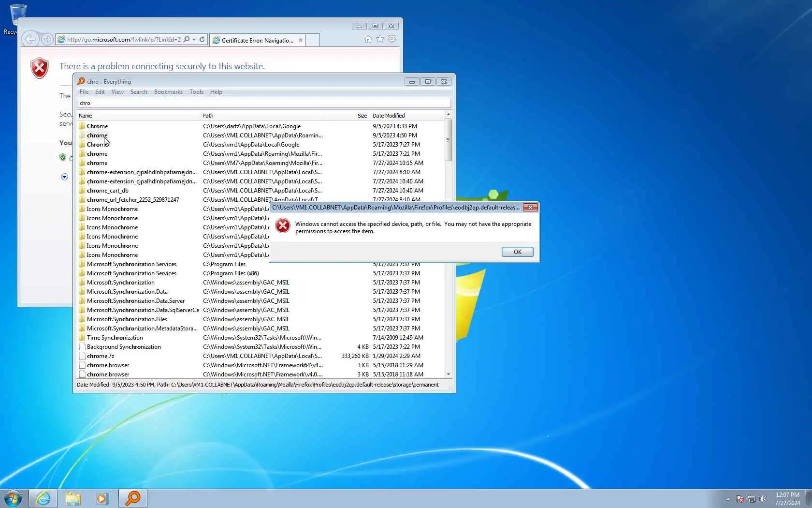The height and width of the screenshot is (508, 812).
Task: Open Windows Explorer from the taskbar
Action: coord(73,498)
